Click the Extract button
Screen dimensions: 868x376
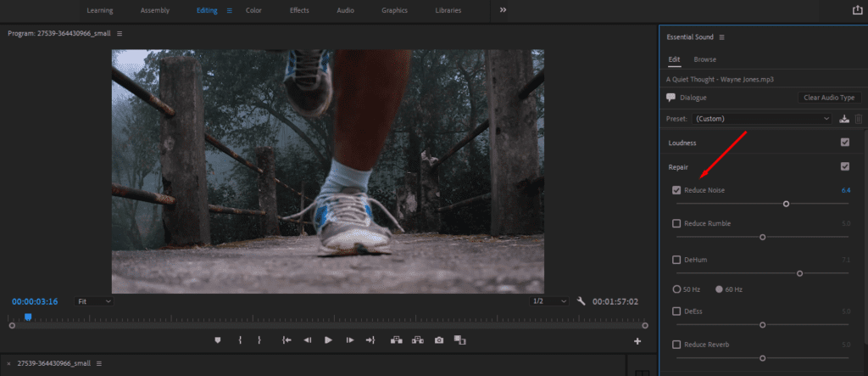[x=418, y=340]
